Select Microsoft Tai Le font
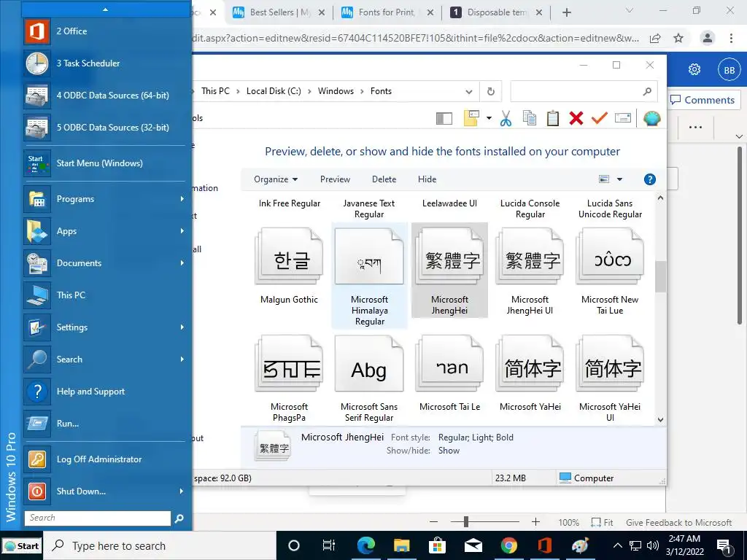The width and height of the screenshot is (747, 560). pyautogui.click(x=449, y=373)
